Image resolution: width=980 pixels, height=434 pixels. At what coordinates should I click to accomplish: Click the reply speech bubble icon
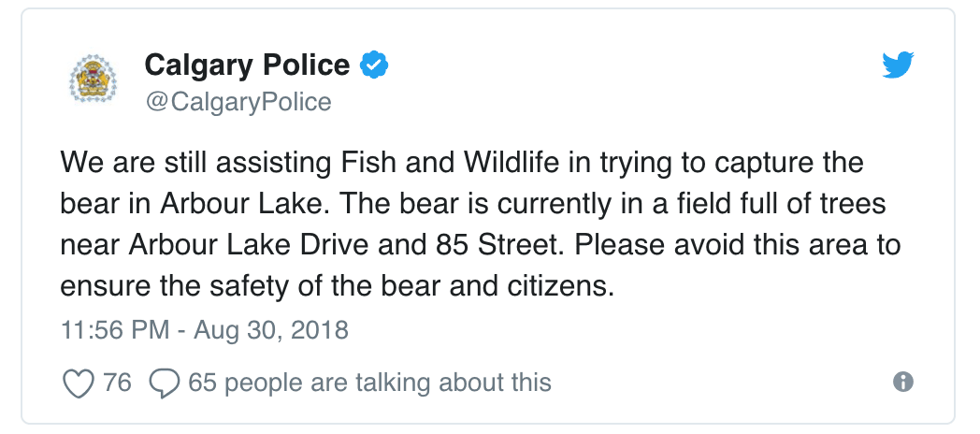point(165,383)
